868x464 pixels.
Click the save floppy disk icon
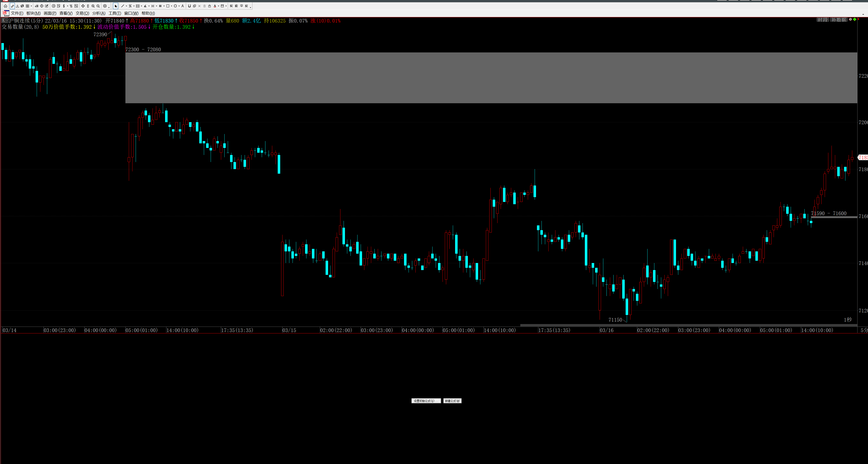(x=222, y=6)
